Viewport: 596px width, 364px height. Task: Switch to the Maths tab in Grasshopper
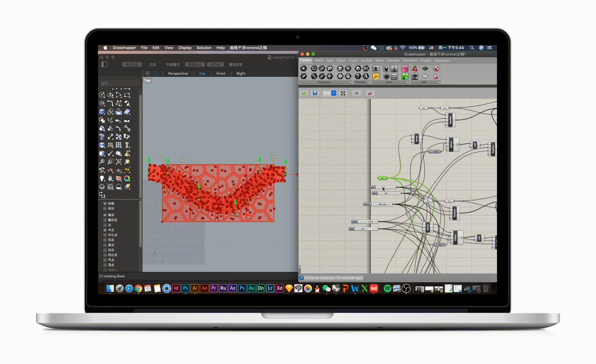pos(319,61)
